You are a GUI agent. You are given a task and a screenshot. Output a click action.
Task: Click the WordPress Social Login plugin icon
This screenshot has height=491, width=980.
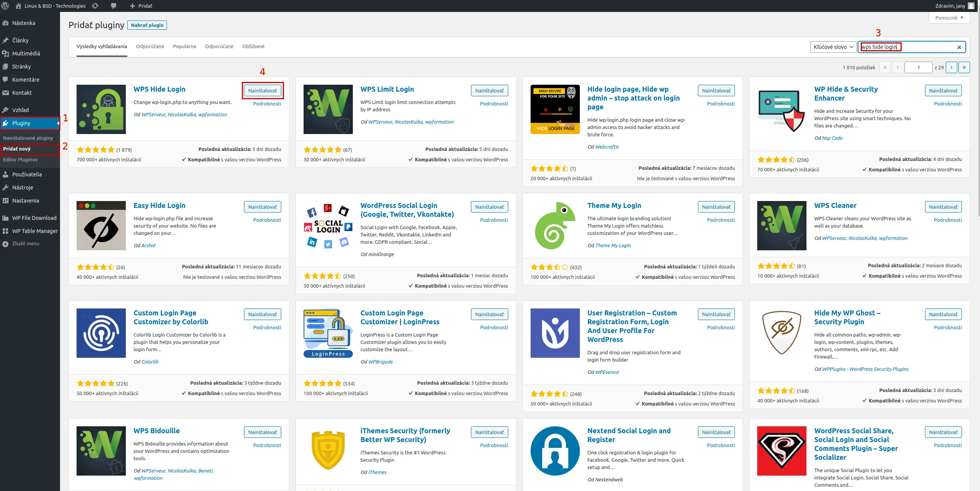[328, 226]
